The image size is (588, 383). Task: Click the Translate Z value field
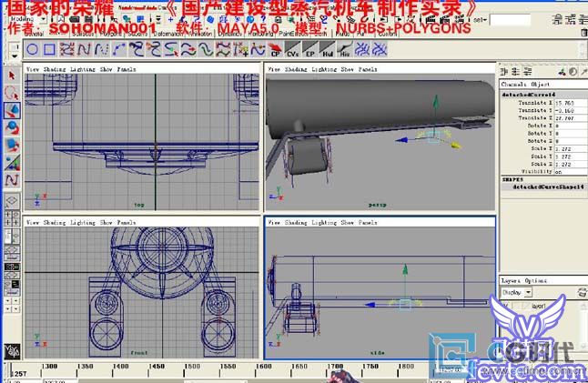pyautogui.click(x=571, y=118)
